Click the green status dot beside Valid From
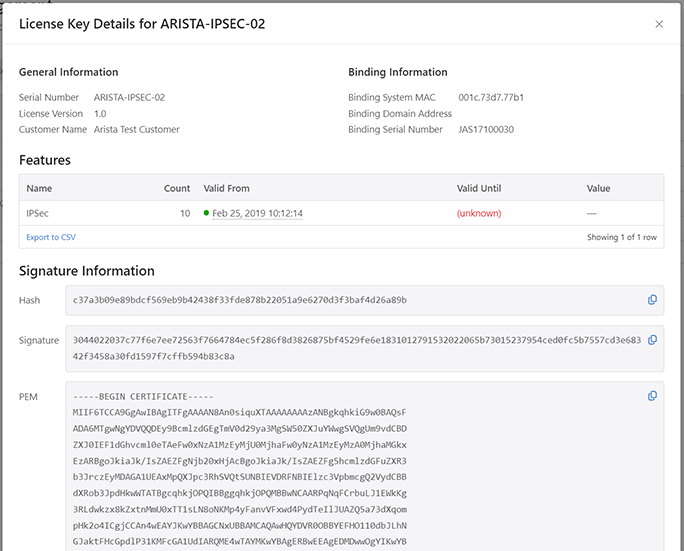Screen dimensions: 684x551 click(x=206, y=213)
